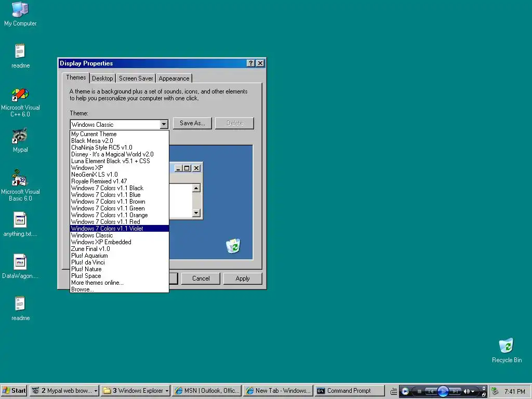Choose highlighted Windows 7 Colors Violet

[119, 229]
